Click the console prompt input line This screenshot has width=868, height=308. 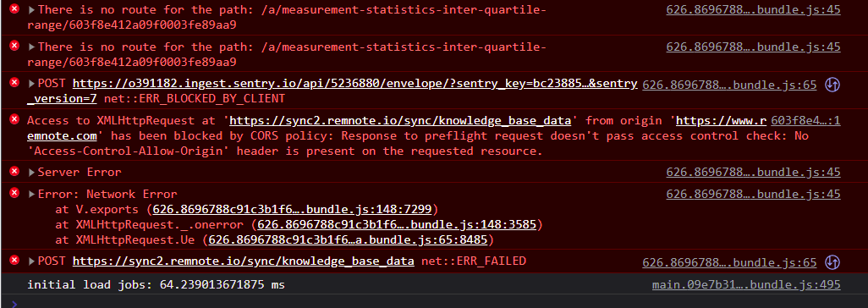pyautogui.click(x=434, y=302)
